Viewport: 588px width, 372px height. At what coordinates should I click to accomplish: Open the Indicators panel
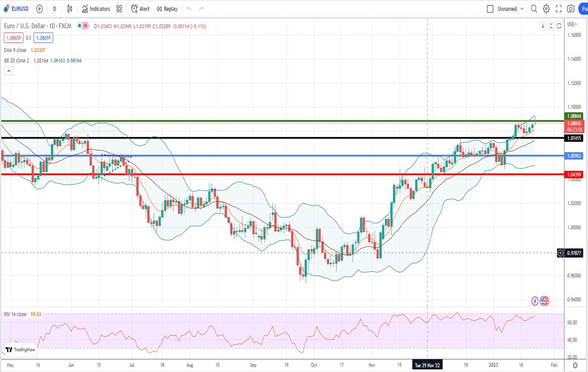96,9
